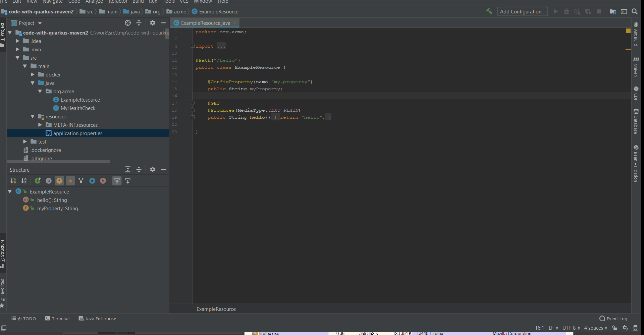Expand the test folder in Project tree
Viewport: 644px width, 335px height.
coord(24,142)
